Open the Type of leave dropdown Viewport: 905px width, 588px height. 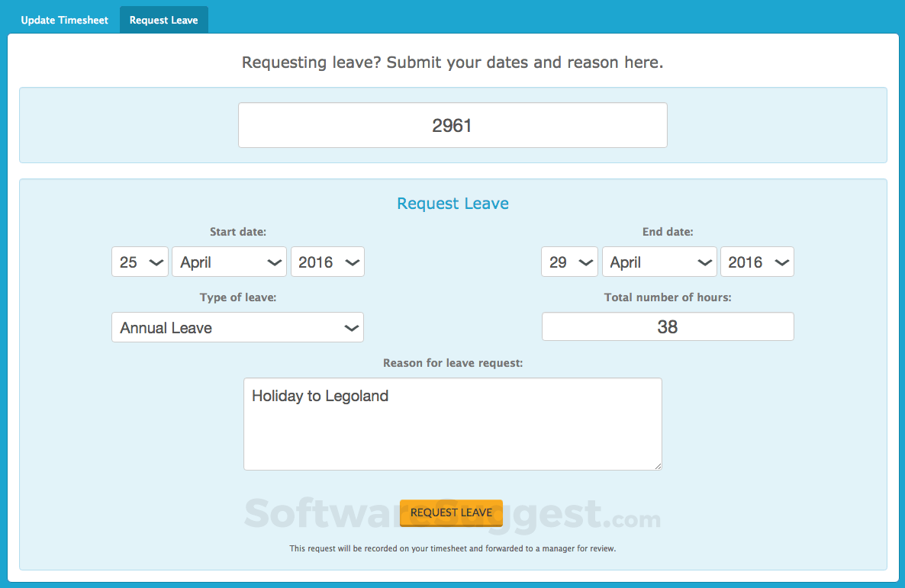click(x=237, y=327)
